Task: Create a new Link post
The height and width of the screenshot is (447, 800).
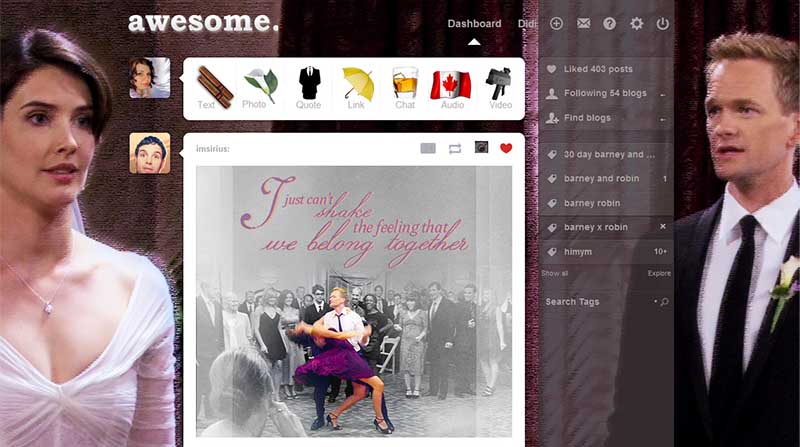Action: click(358, 88)
